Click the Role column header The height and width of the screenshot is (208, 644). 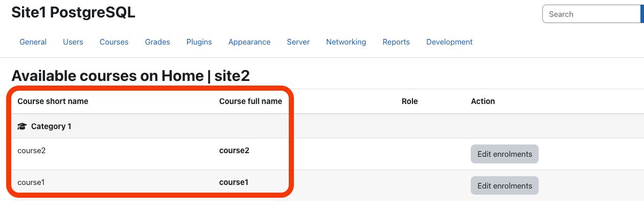(x=410, y=101)
